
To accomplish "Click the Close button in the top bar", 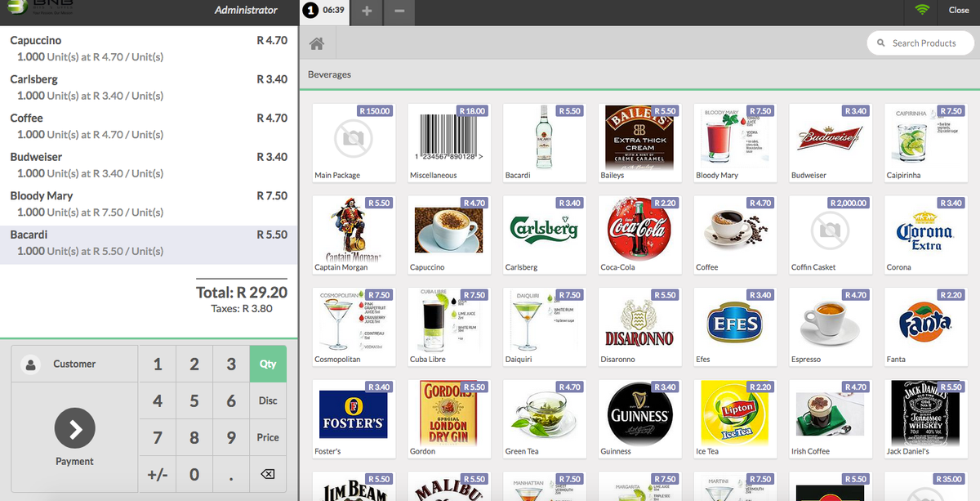I will (959, 11).
